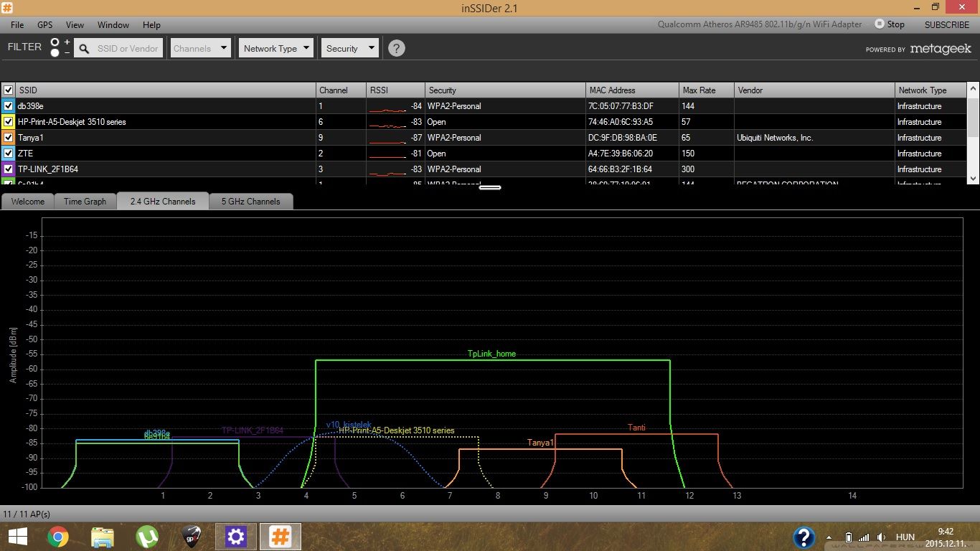The image size is (980, 551).
Task: Open the Windows Start button
Action: click(17, 537)
